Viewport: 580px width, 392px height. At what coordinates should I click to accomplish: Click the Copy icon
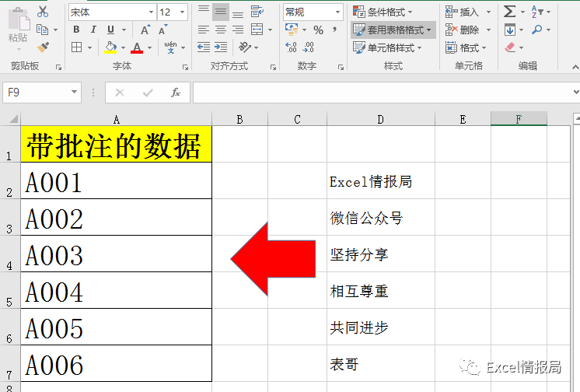click(x=43, y=30)
